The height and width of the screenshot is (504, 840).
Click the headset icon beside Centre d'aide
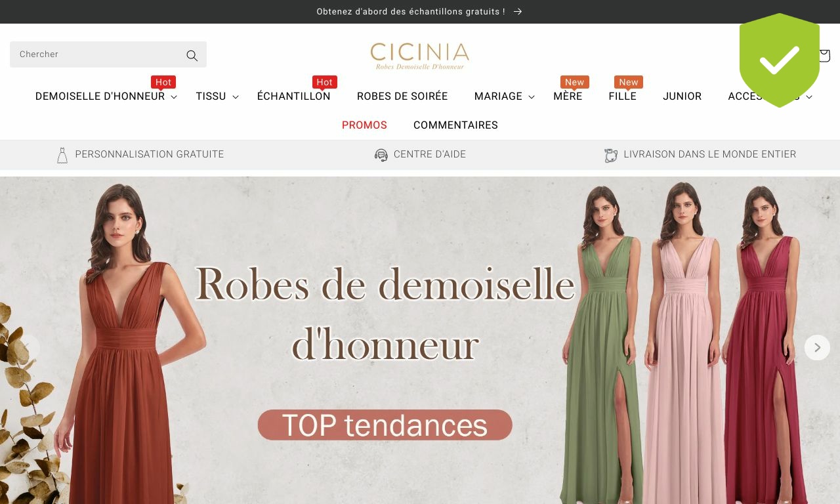[x=381, y=155]
